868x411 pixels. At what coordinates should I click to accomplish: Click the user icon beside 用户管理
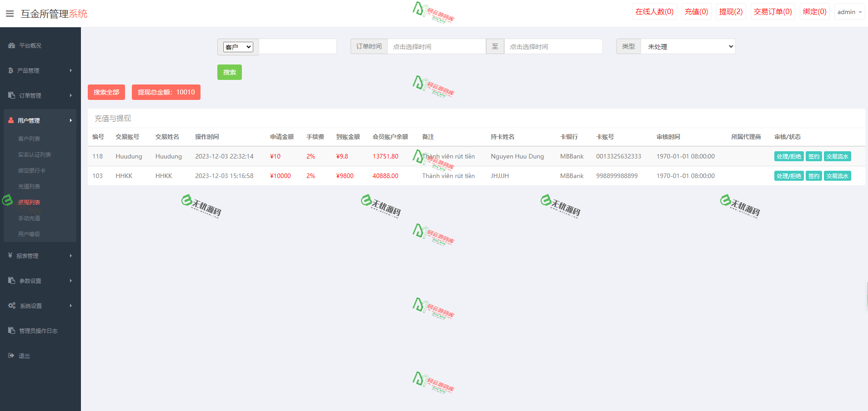(11, 120)
